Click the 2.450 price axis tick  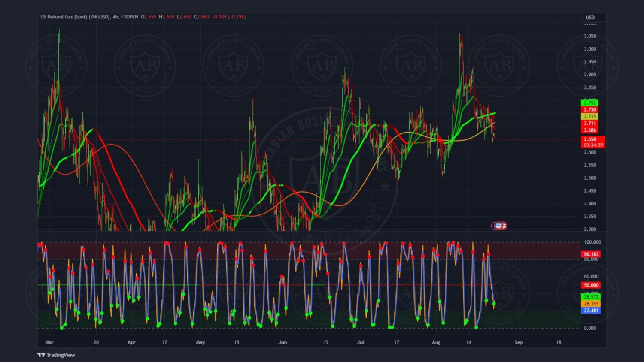pyautogui.click(x=590, y=191)
